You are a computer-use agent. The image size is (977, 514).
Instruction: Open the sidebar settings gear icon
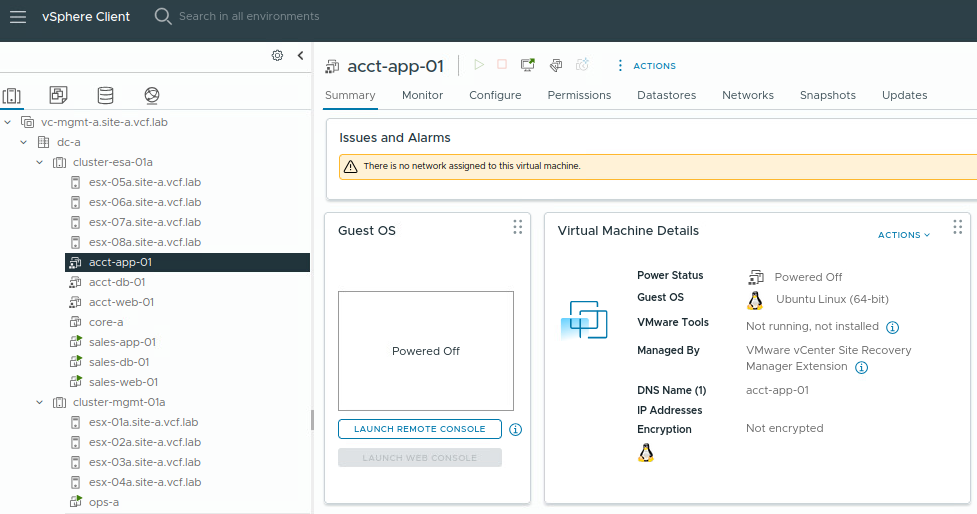click(277, 56)
